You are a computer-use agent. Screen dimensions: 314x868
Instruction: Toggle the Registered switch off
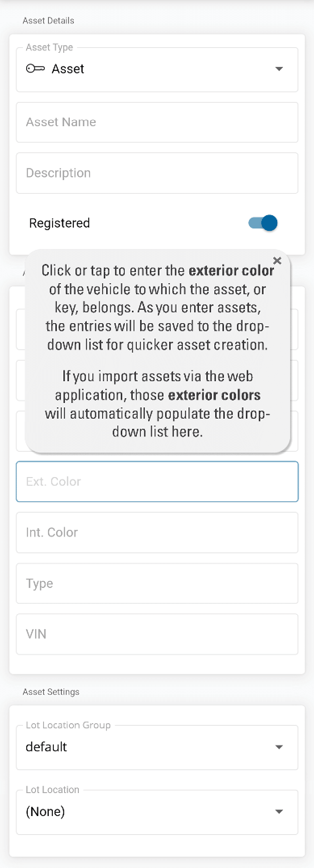(x=263, y=223)
